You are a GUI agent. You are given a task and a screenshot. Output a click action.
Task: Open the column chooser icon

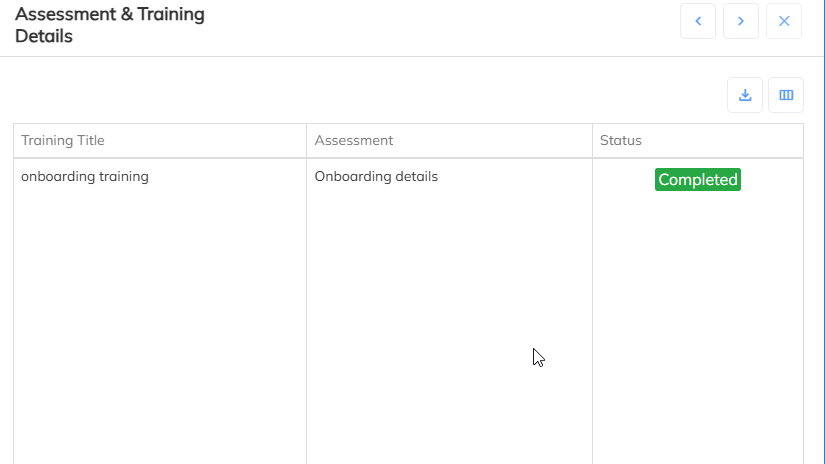click(x=786, y=95)
